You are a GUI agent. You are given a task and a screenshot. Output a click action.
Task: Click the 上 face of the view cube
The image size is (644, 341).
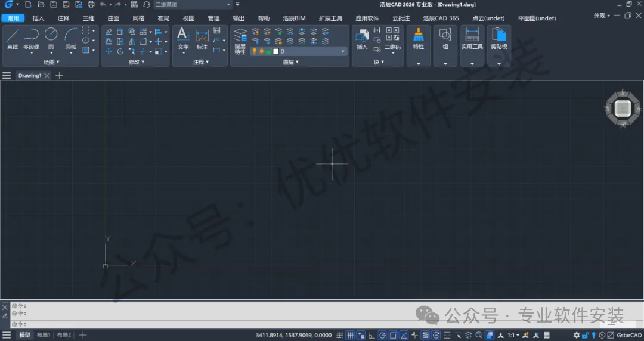click(623, 109)
